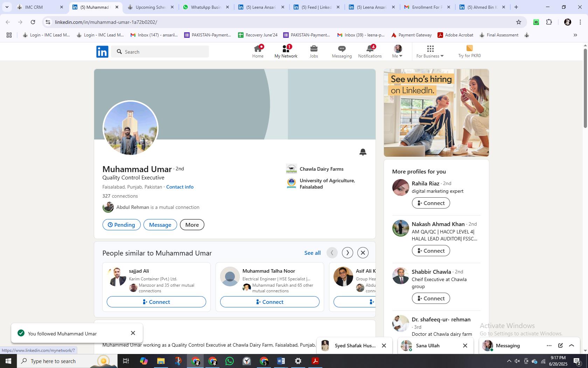The image size is (588, 368).
Task: Open Adobe Acrobat bookmark
Action: coord(455,35)
